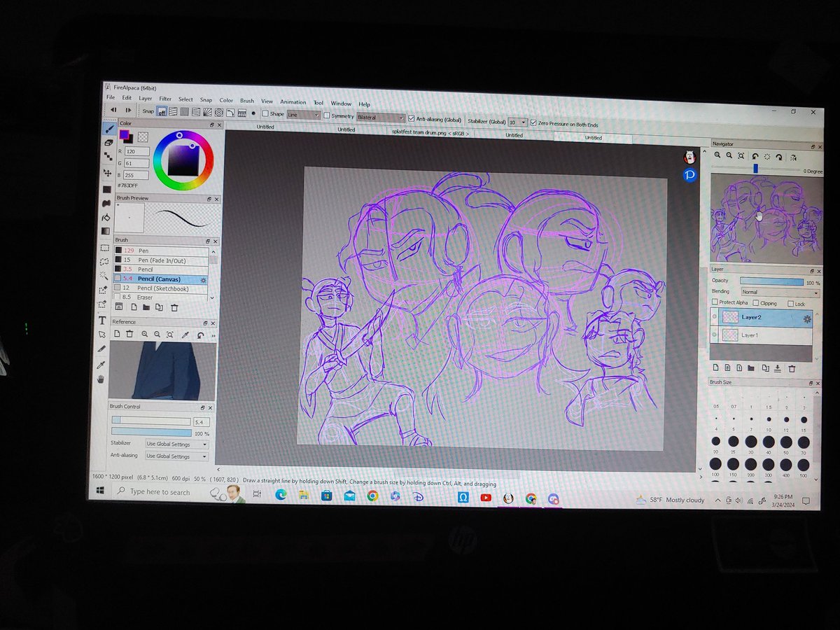The height and width of the screenshot is (630, 840).
Task: Zoom in within the Navigator panel
Action: [717, 155]
